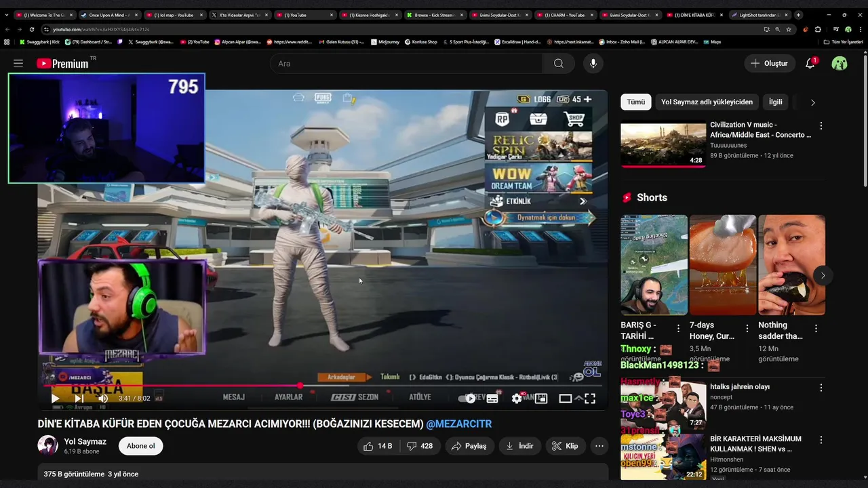Image resolution: width=868 pixels, height=488 pixels.
Task: Open the notifications bell
Action: tap(810, 63)
